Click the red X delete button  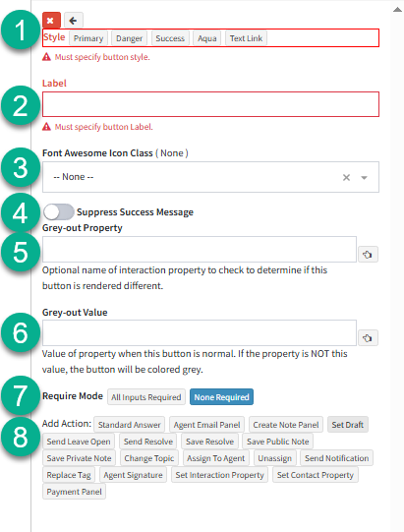click(x=51, y=21)
